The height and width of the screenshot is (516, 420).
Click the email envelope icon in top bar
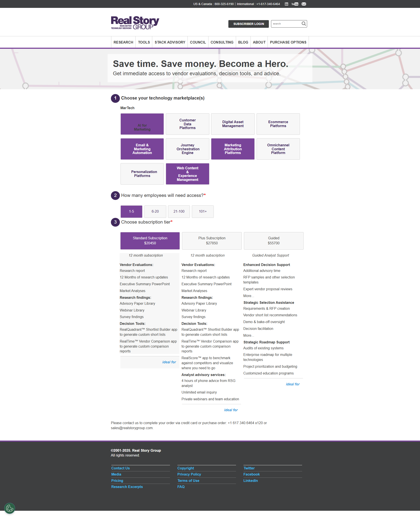click(x=304, y=4)
